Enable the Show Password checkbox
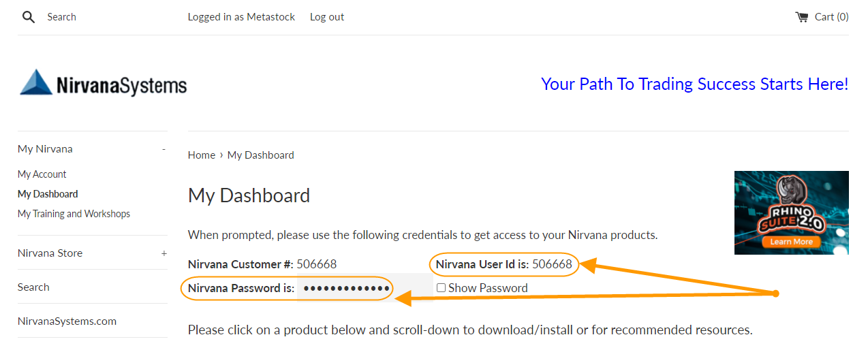This screenshot has height=350, width=868. 441,288
